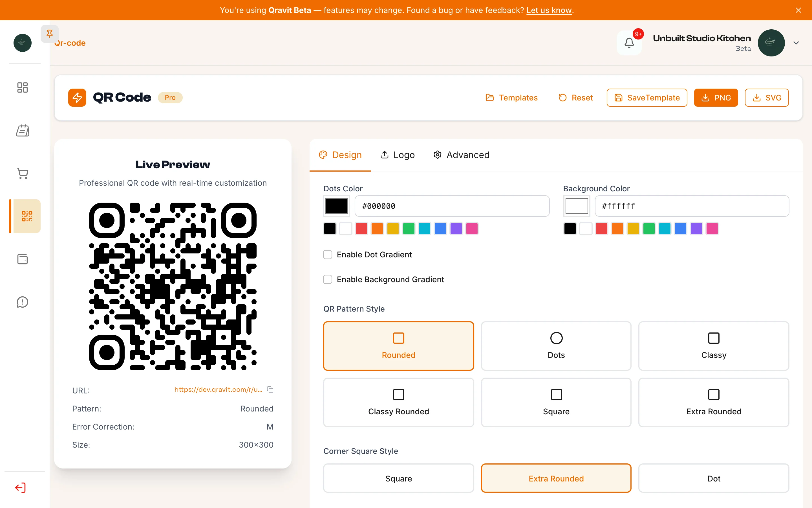Screen dimensions: 812x508
Task: Enable Background Gradient checkbox
Action: [x=328, y=279]
